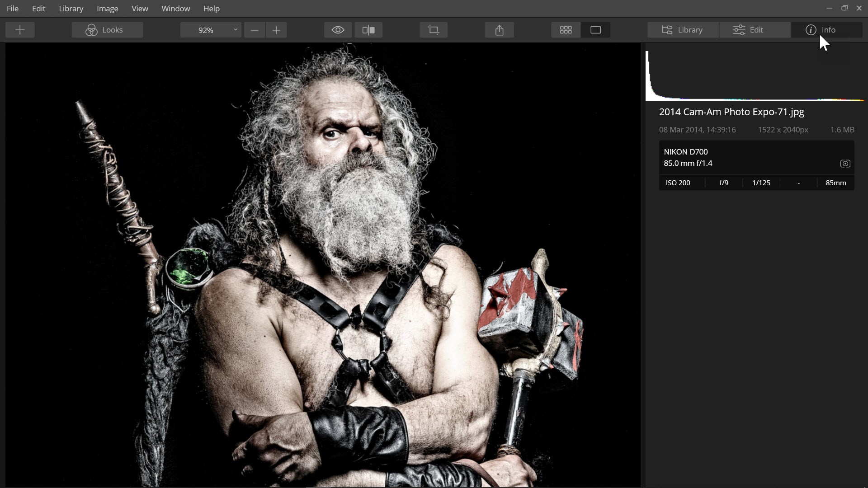Open the Edit tab
Screen dimensions: 868x488
click(x=755, y=30)
